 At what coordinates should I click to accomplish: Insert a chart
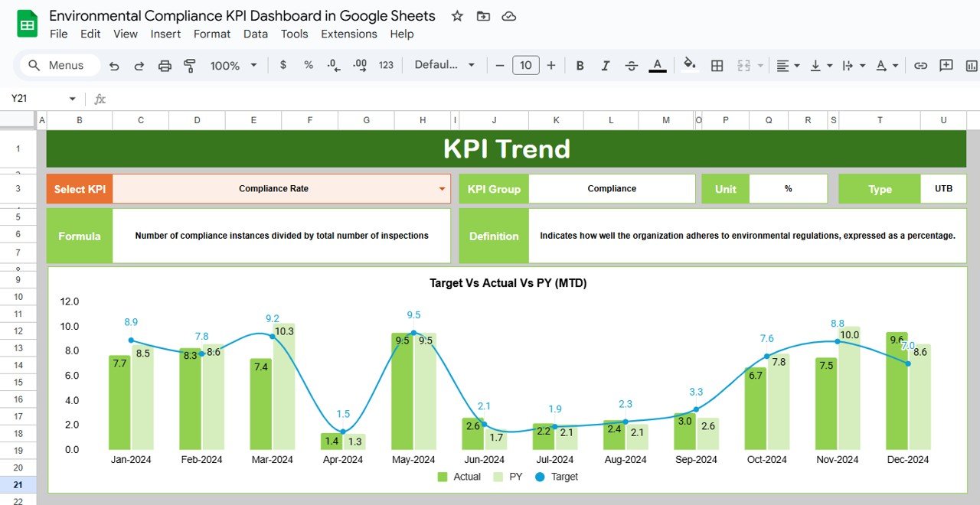tap(971, 66)
